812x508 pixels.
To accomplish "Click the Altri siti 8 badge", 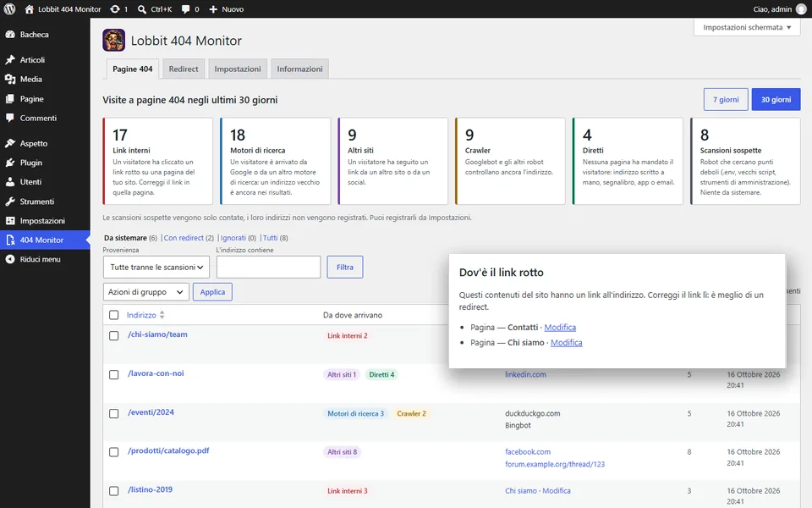I will 342,452.
